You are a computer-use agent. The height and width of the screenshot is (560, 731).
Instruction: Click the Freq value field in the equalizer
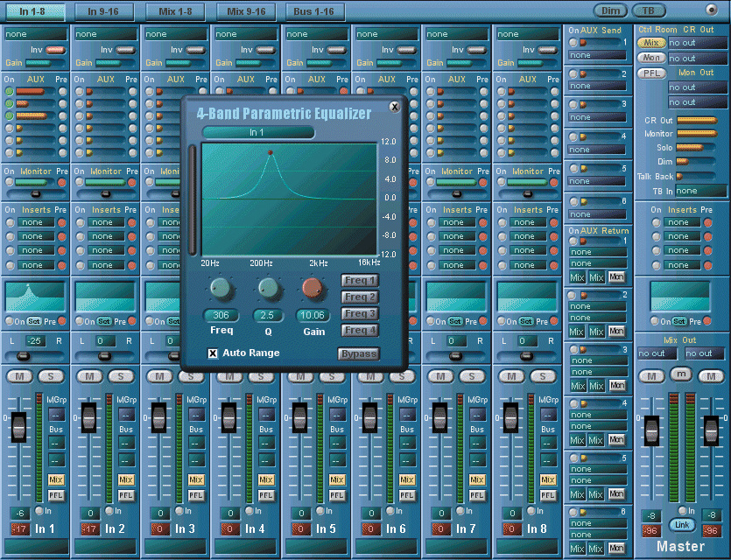click(x=221, y=316)
